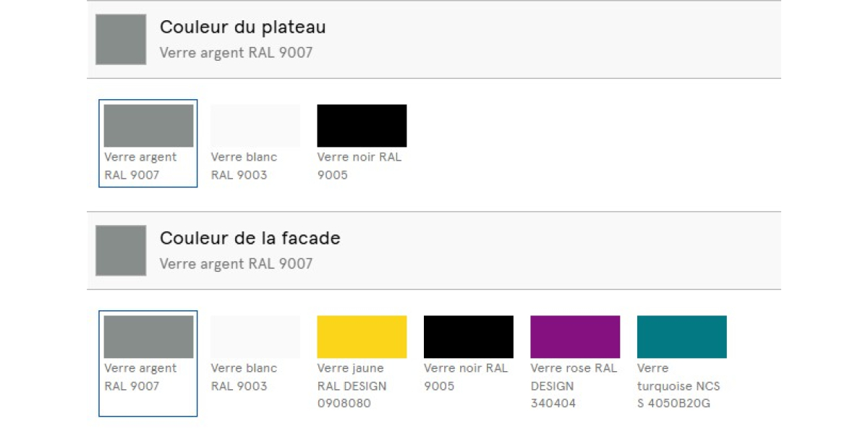868x434 pixels.
Task: Choose white glass swatch under Couleur de la facade
Action: coord(255,337)
